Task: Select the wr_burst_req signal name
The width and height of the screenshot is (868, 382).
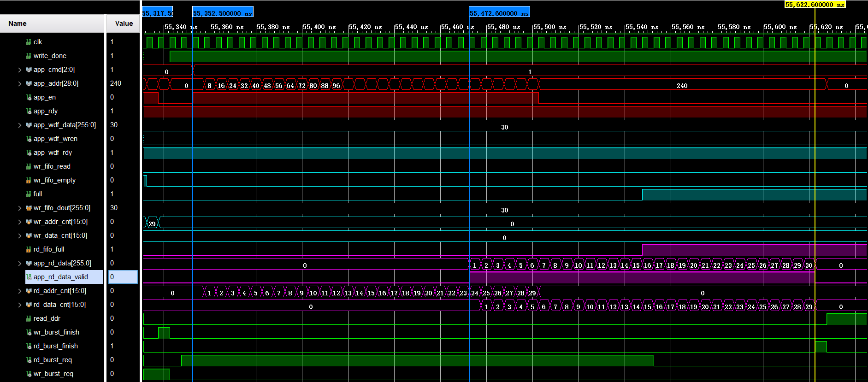Action: [53, 374]
